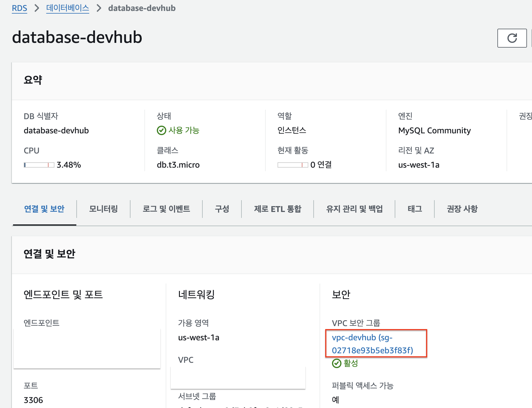Click the 현재 활동 connections bar
Screen dimensions: 532x408
pyautogui.click(x=293, y=165)
